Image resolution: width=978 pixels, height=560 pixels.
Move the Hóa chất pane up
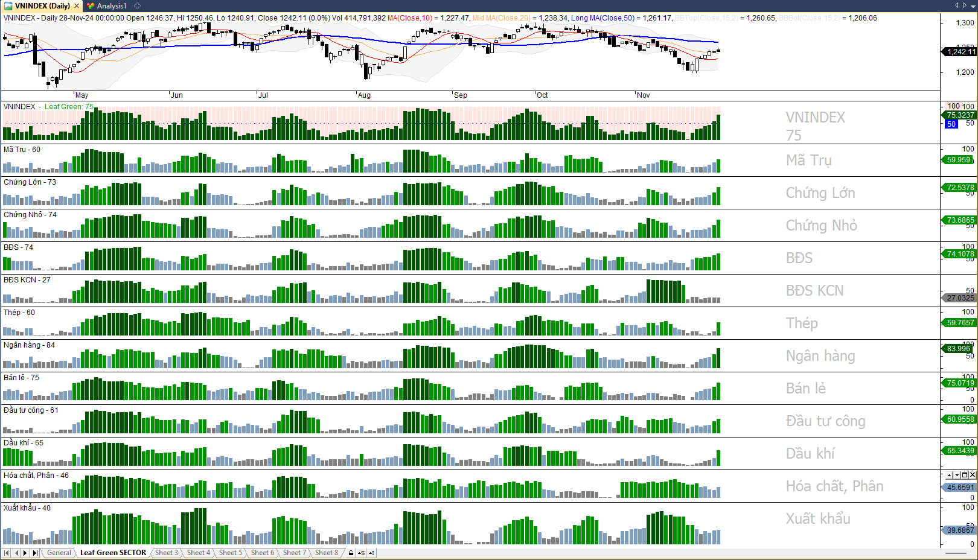950,476
